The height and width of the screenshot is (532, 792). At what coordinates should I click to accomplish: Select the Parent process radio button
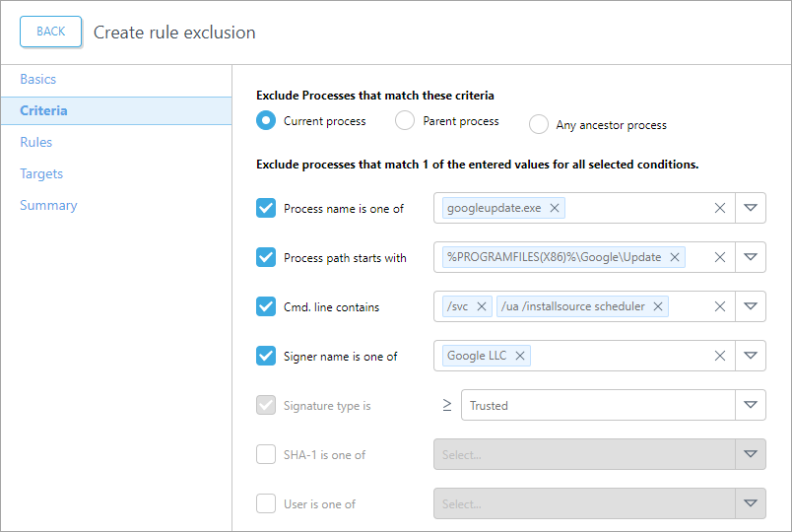tap(405, 121)
